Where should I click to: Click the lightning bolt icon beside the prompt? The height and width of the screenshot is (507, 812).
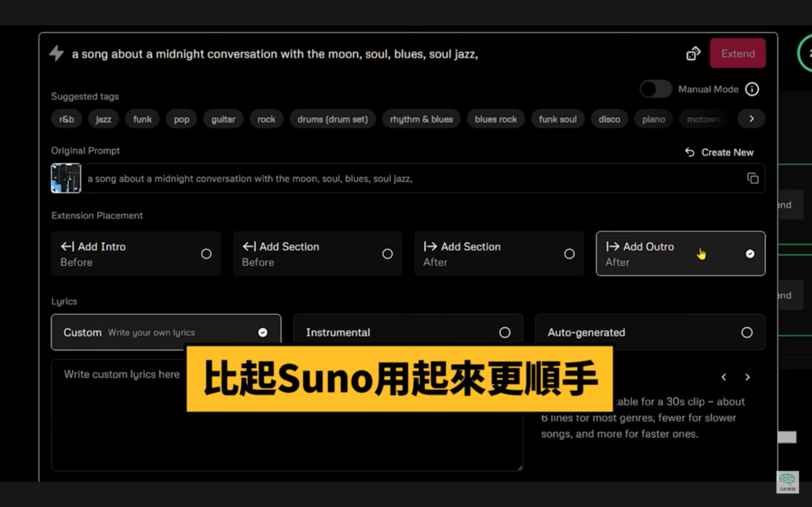(x=55, y=53)
